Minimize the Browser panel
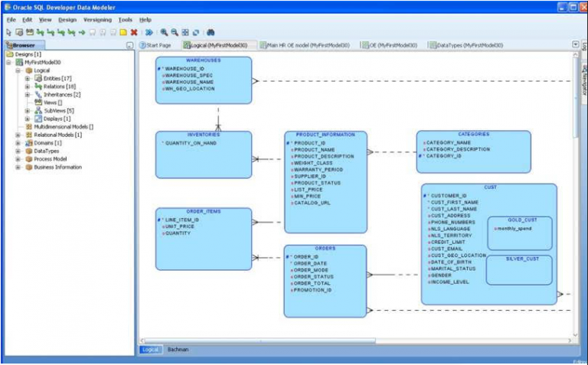This screenshot has height=365, width=588. 129,46
